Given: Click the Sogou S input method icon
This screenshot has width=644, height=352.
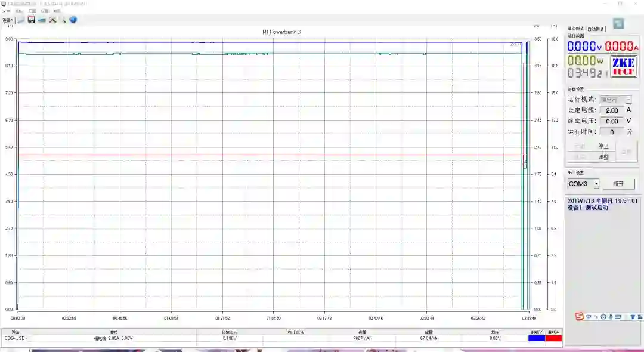Looking at the screenshot, I should 580,317.
